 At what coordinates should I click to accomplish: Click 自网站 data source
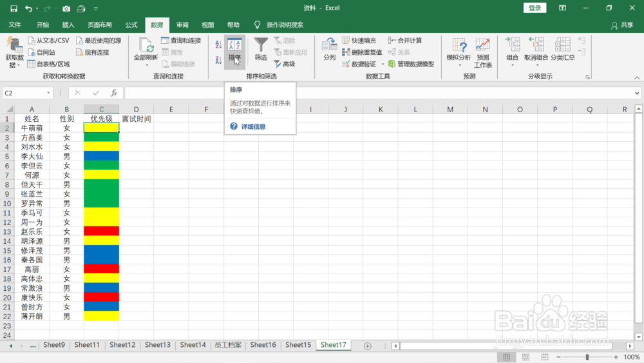point(41,52)
